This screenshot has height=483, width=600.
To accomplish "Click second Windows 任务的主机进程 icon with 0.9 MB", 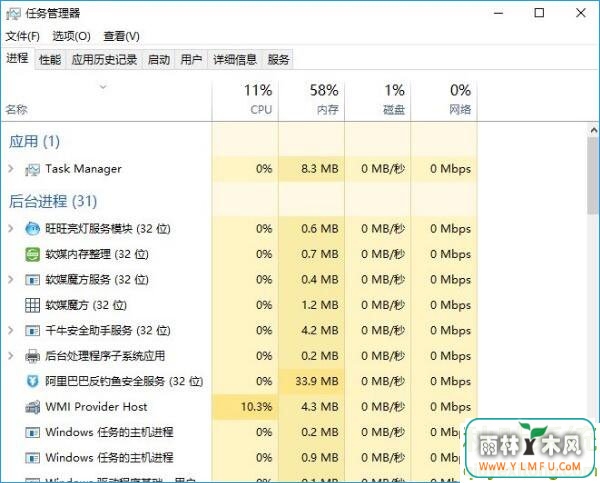I will tap(32, 458).
